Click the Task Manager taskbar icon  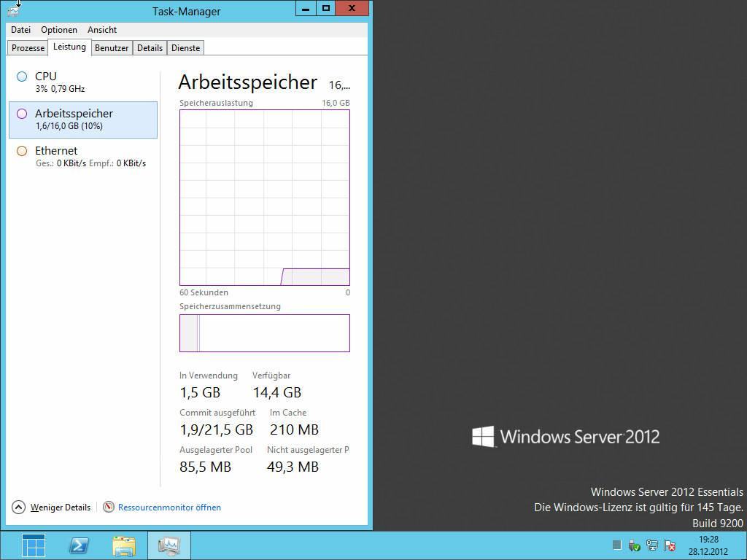tap(169, 545)
